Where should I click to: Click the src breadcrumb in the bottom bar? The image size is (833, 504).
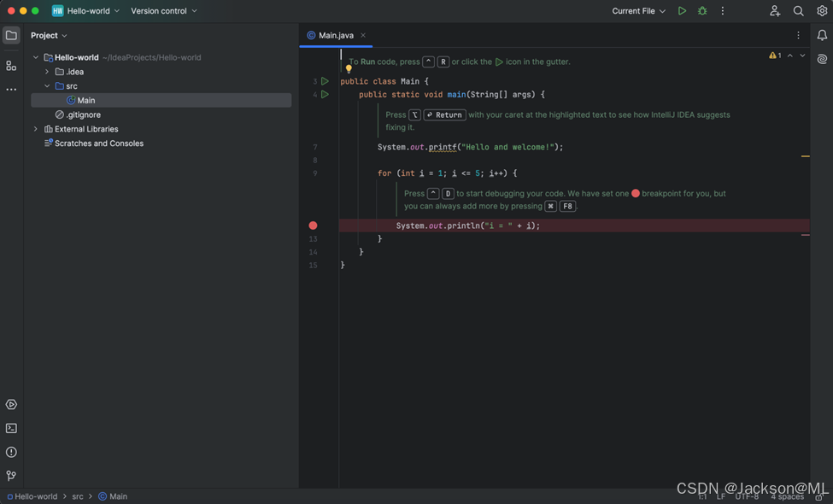coord(78,496)
